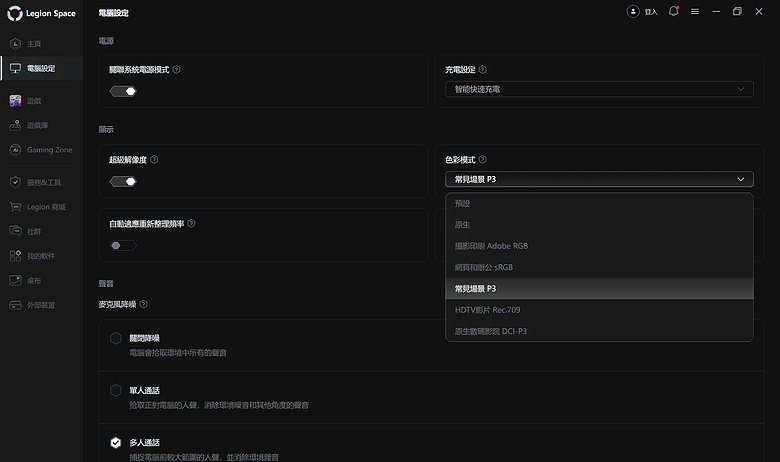Click help icon next to 麥克風降噪

coord(144,304)
